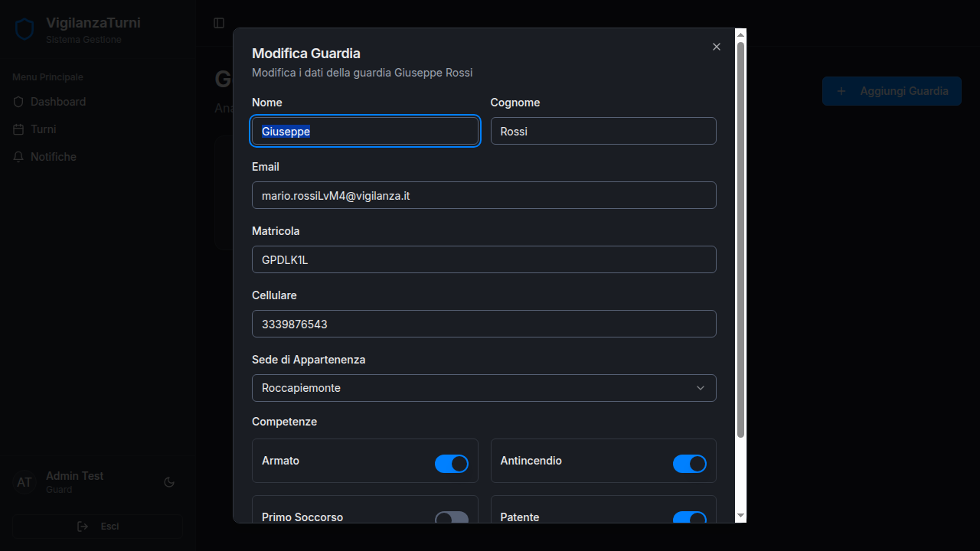This screenshot has height=551, width=980.
Task: Turn off the Antincendio toggle
Action: [x=689, y=464]
